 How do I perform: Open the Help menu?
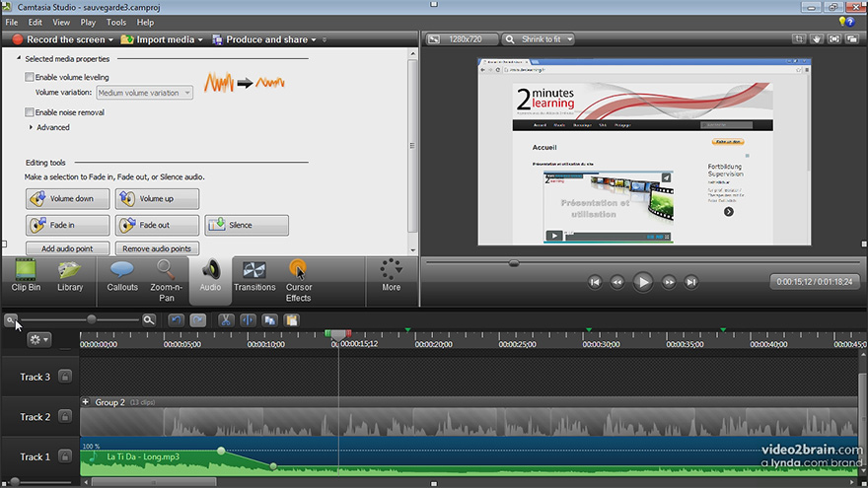pyautogui.click(x=145, y=22)
